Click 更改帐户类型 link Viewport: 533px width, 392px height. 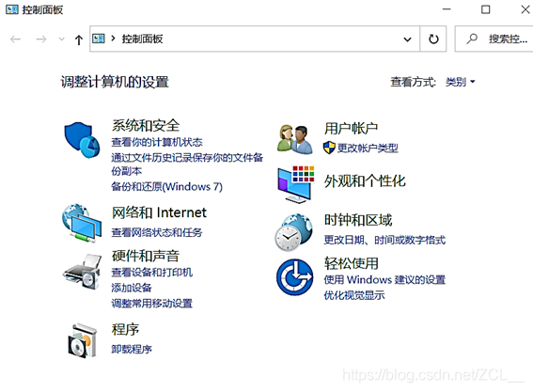tap(368, 148)
